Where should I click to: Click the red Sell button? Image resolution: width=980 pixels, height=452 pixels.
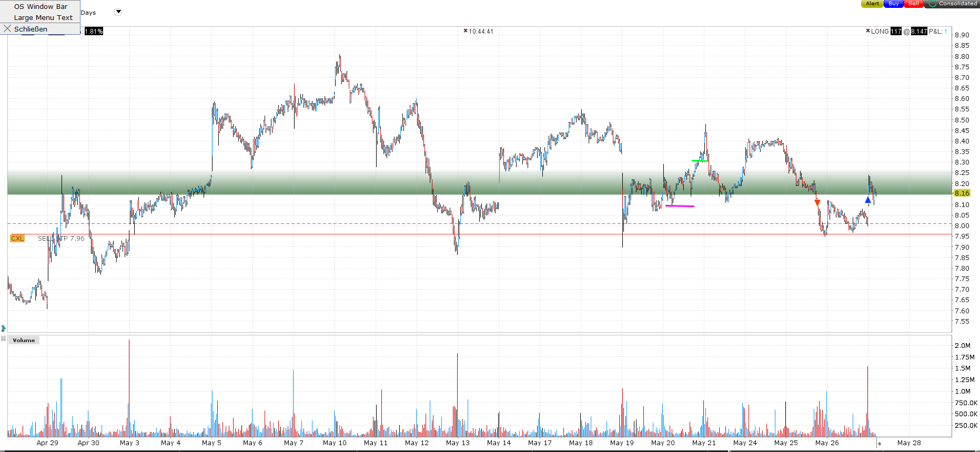click(x=914, y=4)
